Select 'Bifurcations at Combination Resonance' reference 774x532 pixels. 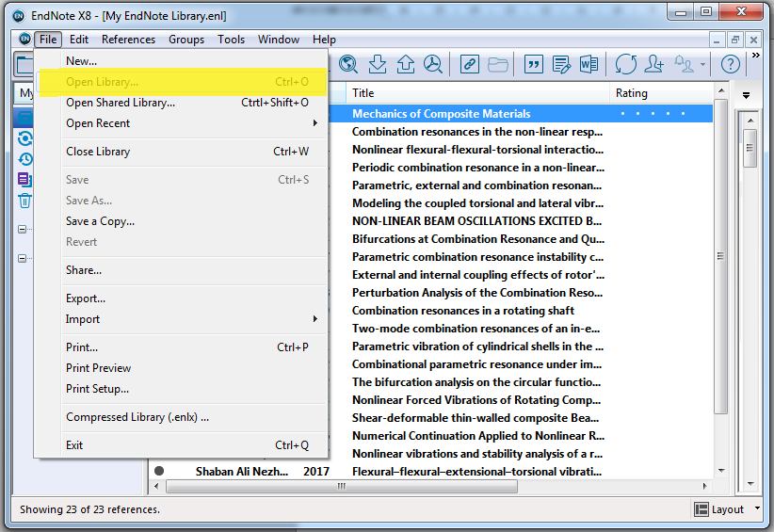click(477, 239)
